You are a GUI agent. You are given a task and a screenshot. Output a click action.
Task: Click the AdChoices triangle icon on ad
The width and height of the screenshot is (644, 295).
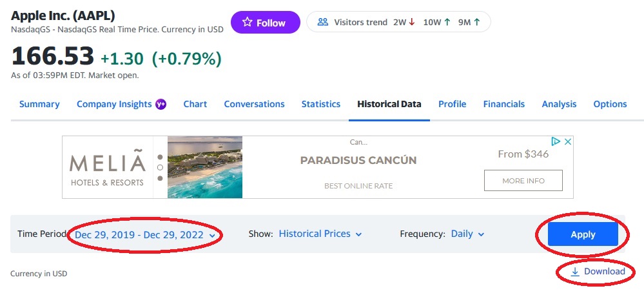click(555, 141)
